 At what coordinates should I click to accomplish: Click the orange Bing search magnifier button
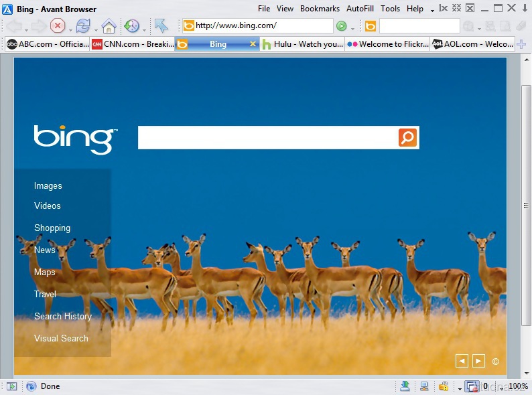pos(407,138)
